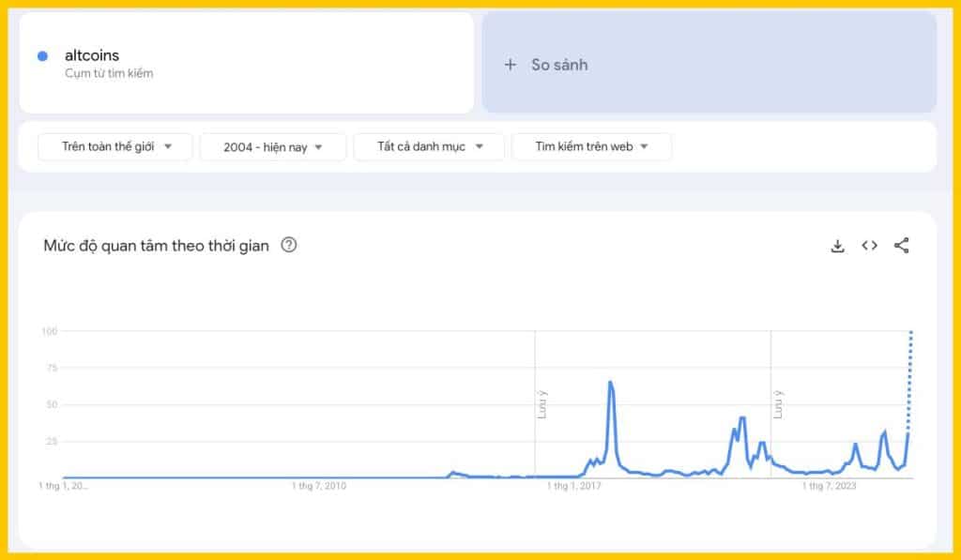This screenshot has width=961, height=560.
Task: Download the chart data as CSV
Action: click(x=838, y=246)
